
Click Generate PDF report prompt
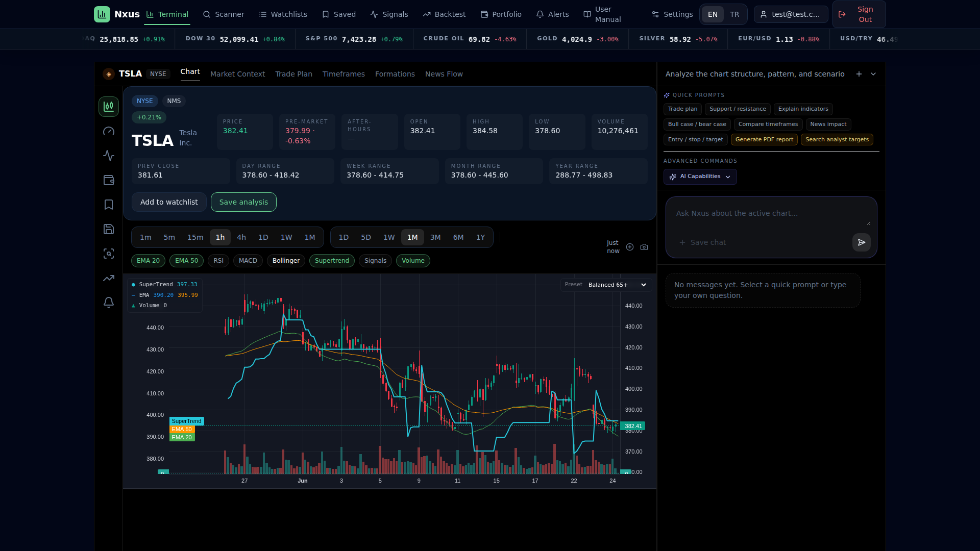[764, 139]
